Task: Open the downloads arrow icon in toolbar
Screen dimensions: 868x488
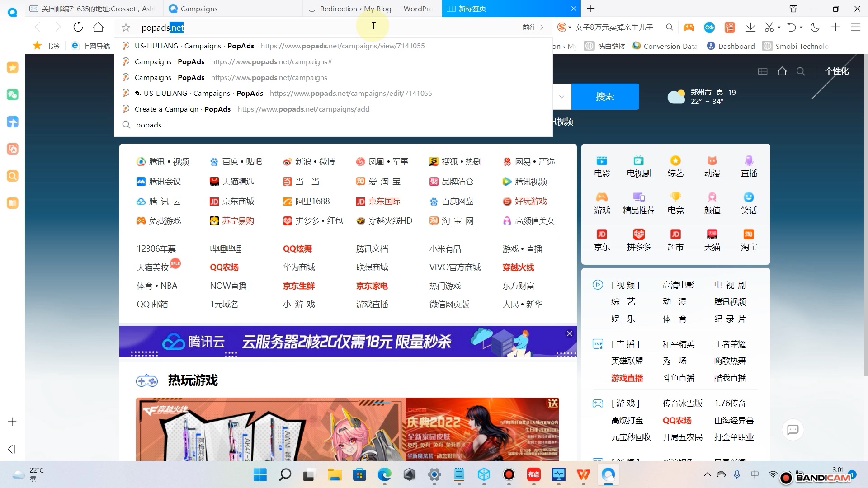Action: [x=750, y=28]
